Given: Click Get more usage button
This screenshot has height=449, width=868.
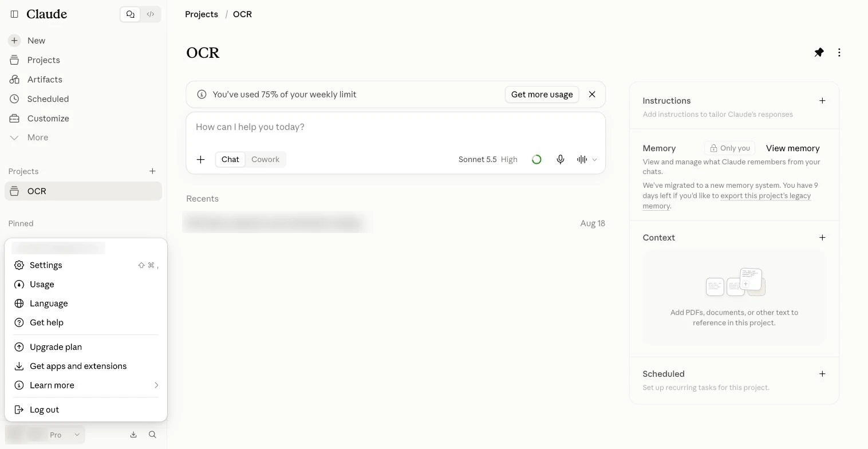Looking at the screenshot, I should [542, 94].
